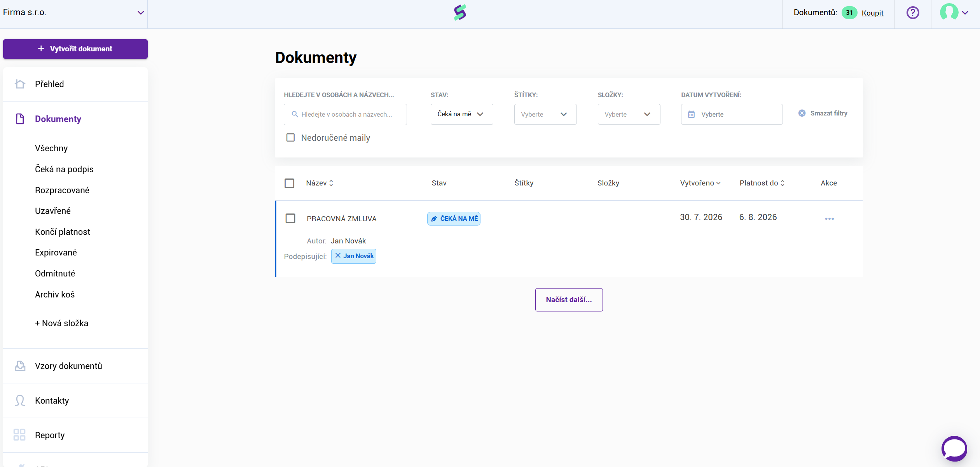980x467 pixels.
Task: Open Archiv koš folder
Action: coord(55,294)
